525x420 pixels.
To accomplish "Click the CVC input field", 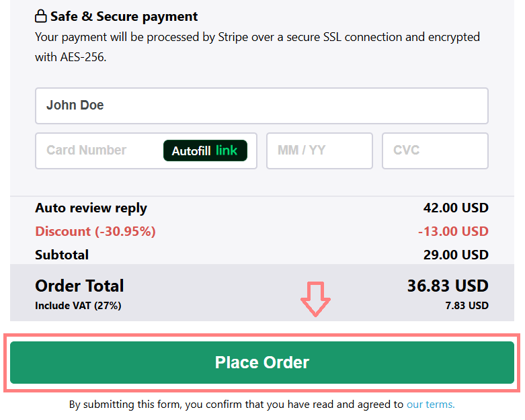I will (435, 151).
